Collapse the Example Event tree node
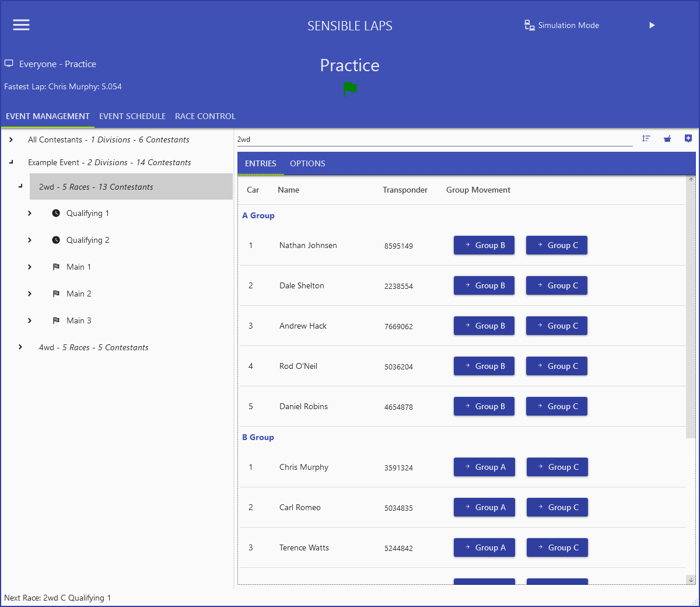This screenshot has width=700, height=607. [11, 162]
